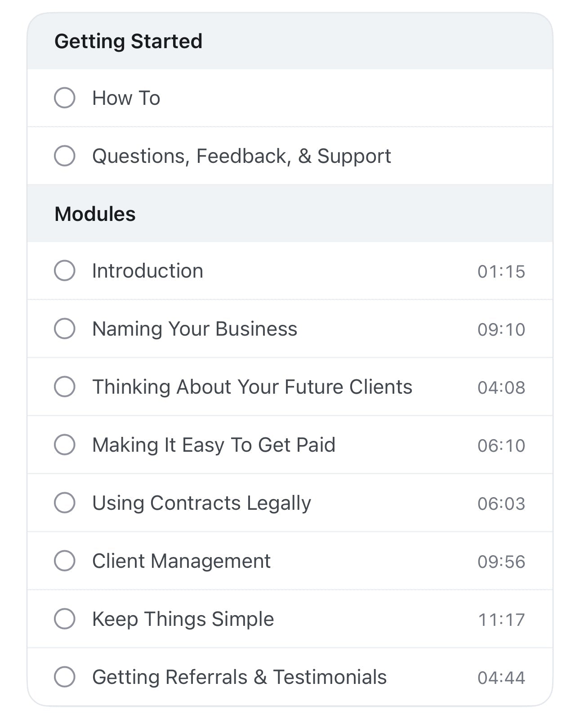Check off the Using Contracts Legally circle
This screenshot has height=728, width=580.
[x=65, y=503]
